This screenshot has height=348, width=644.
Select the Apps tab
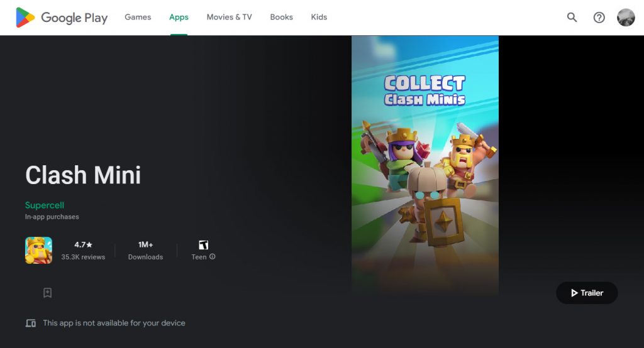pos(179,17)
